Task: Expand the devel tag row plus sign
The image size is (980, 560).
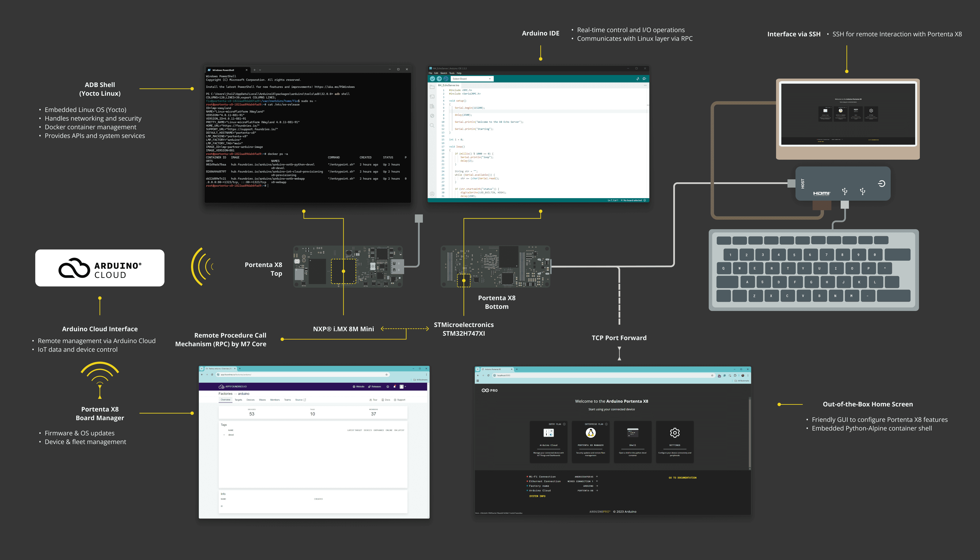Action: 224,435
